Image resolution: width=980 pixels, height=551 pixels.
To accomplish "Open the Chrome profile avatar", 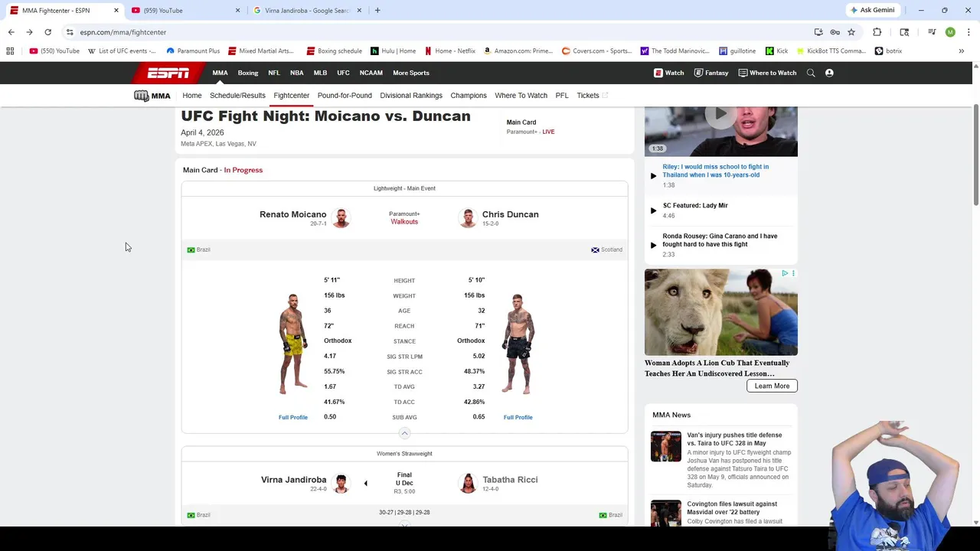I will [950, 32].
